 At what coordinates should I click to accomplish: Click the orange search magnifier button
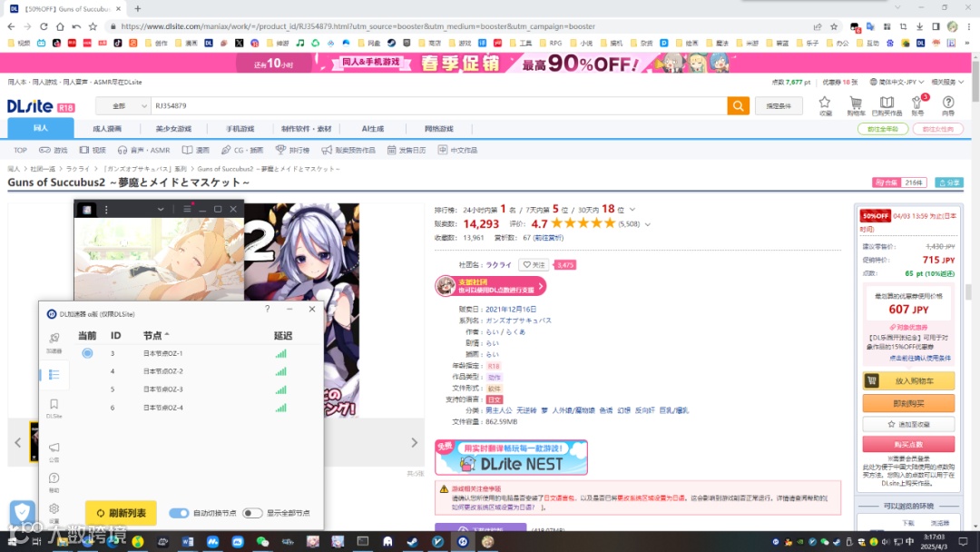tap(738, 105)
